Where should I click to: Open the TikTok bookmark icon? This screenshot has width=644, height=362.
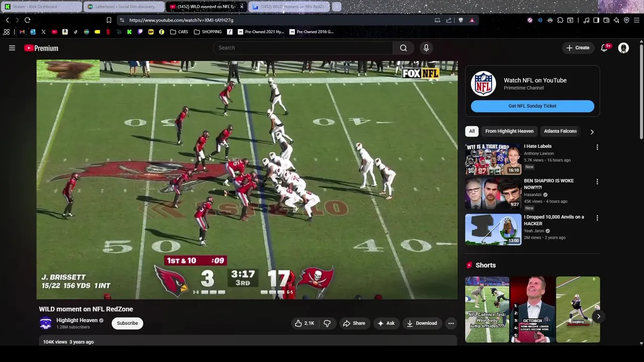[x=75, y=32]
